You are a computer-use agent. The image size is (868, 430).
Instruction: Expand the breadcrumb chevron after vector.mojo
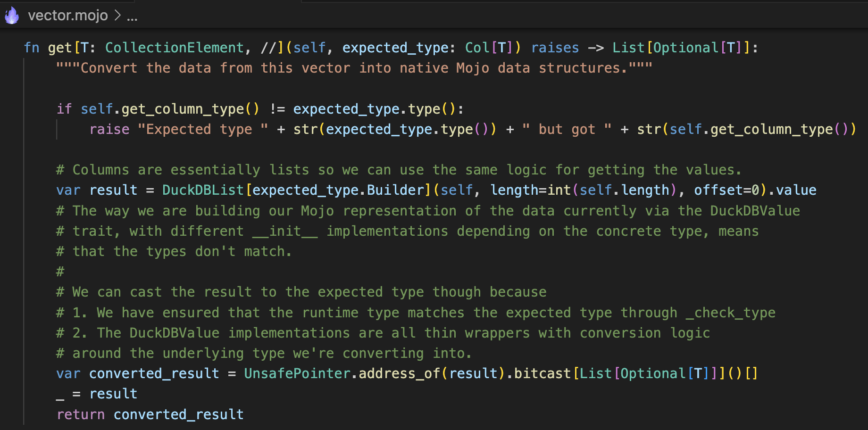tap(117, 16)
